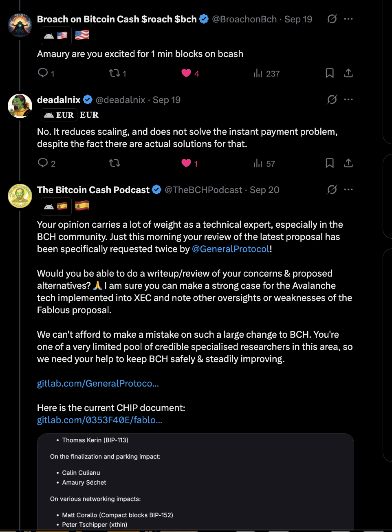Screen dimensions: 392x532
Task: Retweet deadalnix's reply
Action: pyautogui.click(x=115, y=163)
